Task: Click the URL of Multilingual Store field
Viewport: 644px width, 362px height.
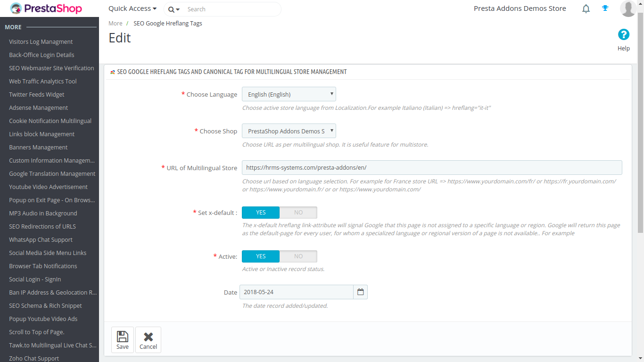Action: [432, 168]
